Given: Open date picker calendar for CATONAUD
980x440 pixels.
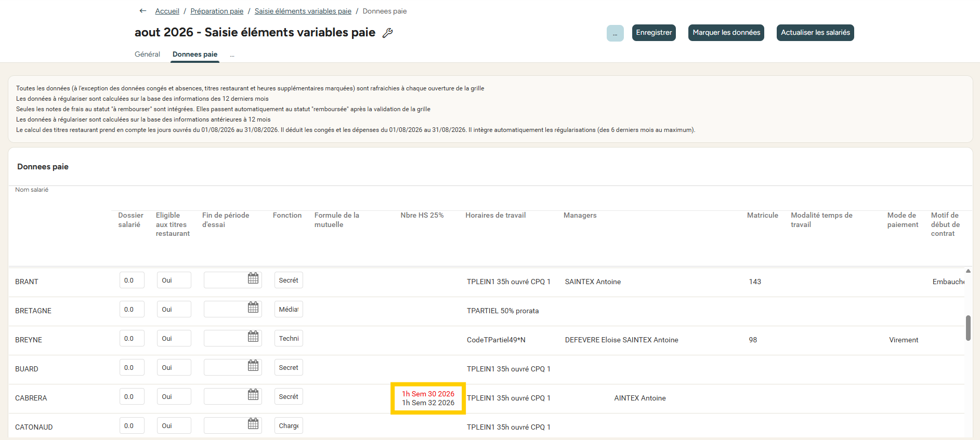Looking at the screenshot, I should click(253, 424).
